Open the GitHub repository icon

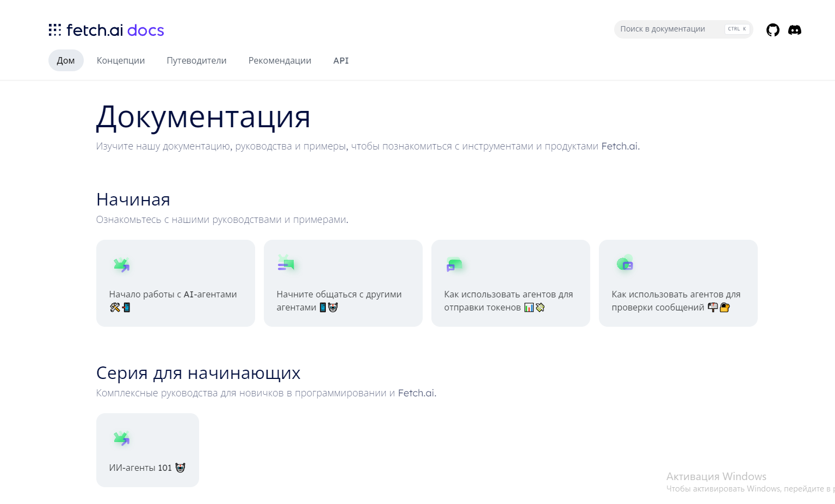tap(772, 30)
